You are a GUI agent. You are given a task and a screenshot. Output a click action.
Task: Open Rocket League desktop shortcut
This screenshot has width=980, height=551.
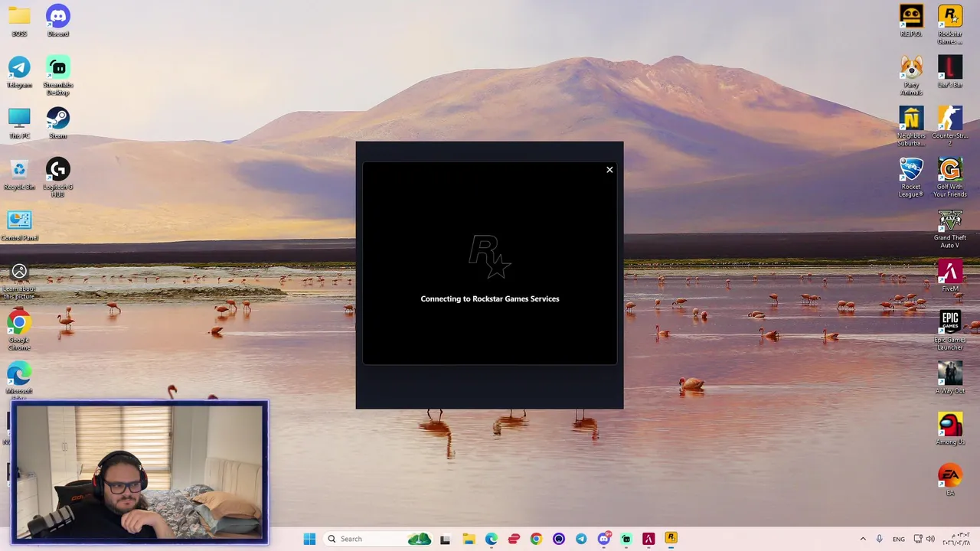[911, 178]
